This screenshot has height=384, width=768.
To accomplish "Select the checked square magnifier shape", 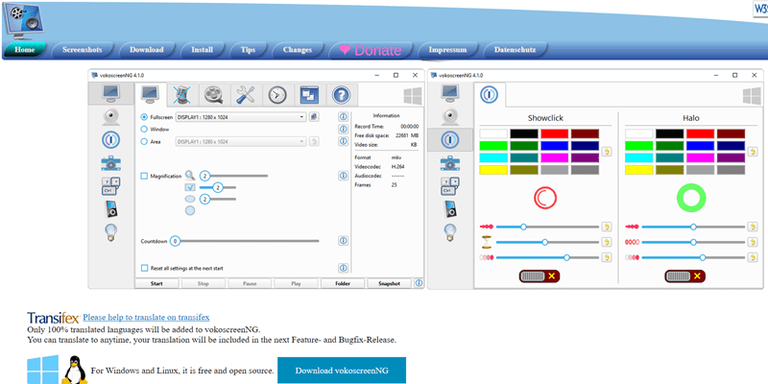I will (190, 187).
